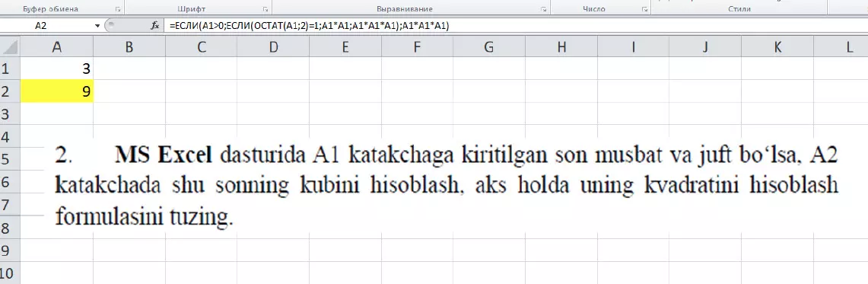Expand the Name Box dropdown arrow
This screenshot has width=868, height=284.
pos(97,25)
